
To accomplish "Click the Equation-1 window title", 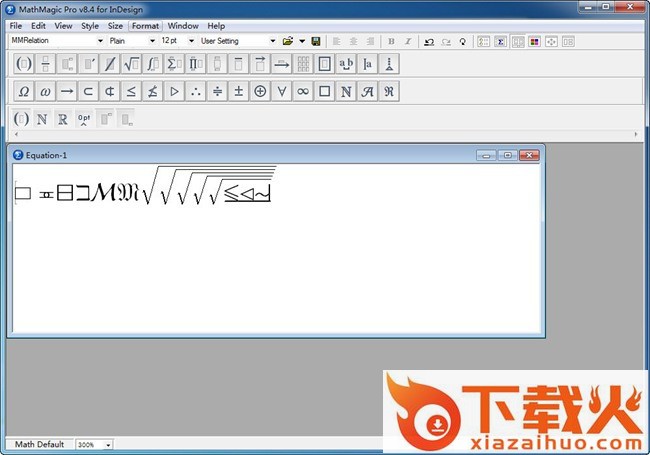I will 46,155.
